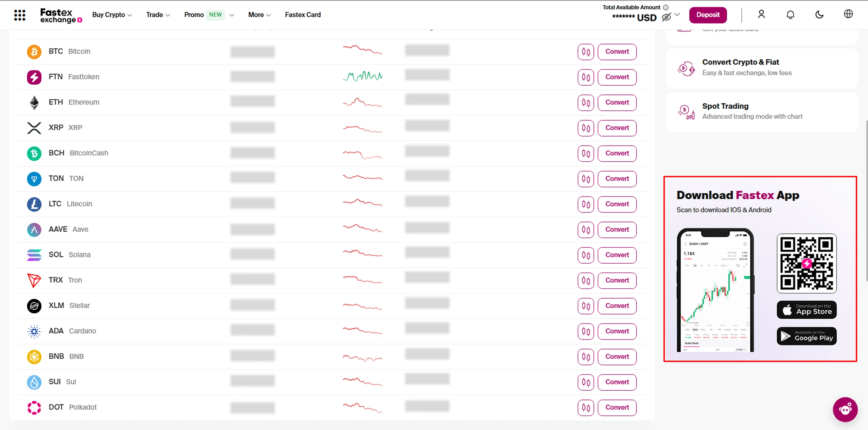Screen dimensions: 868x430
Task: Expand the USD currency chevron
Action: tap(677, 15)
